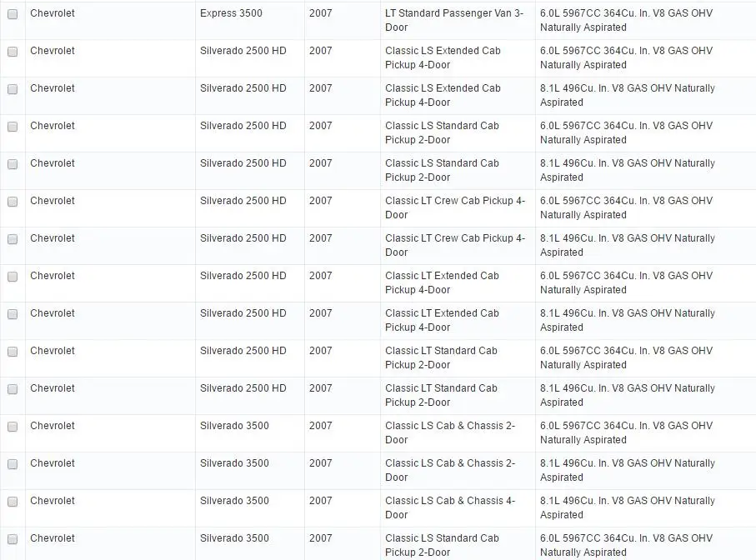Tick checkbox for LS Extended Cab 6.0L row
The image size is (756, 560).
pos(13,52)
